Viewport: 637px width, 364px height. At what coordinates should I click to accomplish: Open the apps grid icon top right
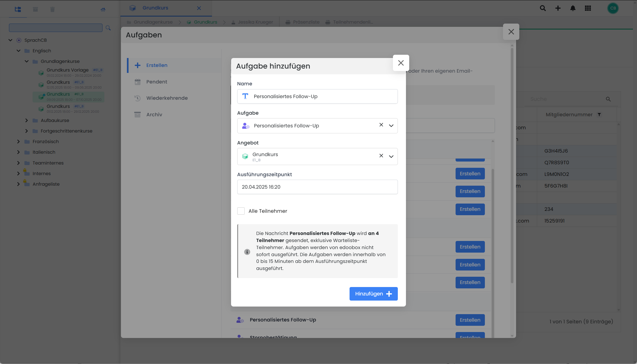[588, 8]
